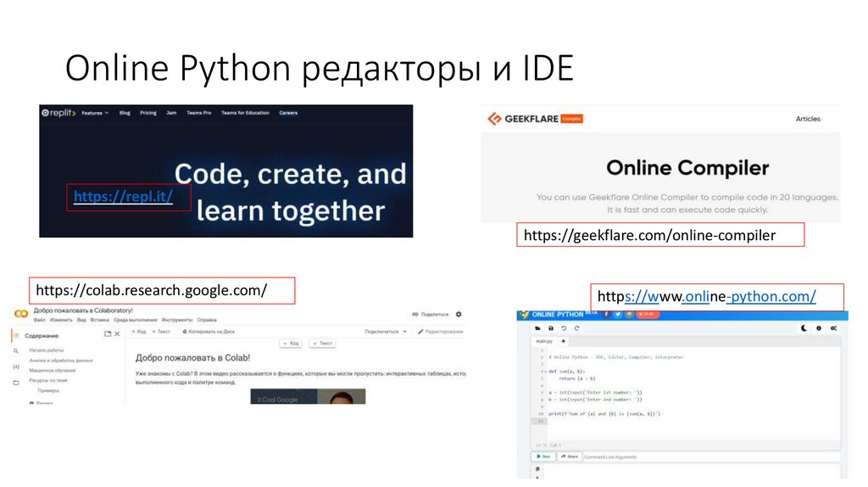Click the Run button in Online Python
Screen dimensions: 868x487
[x=543, y=456]
